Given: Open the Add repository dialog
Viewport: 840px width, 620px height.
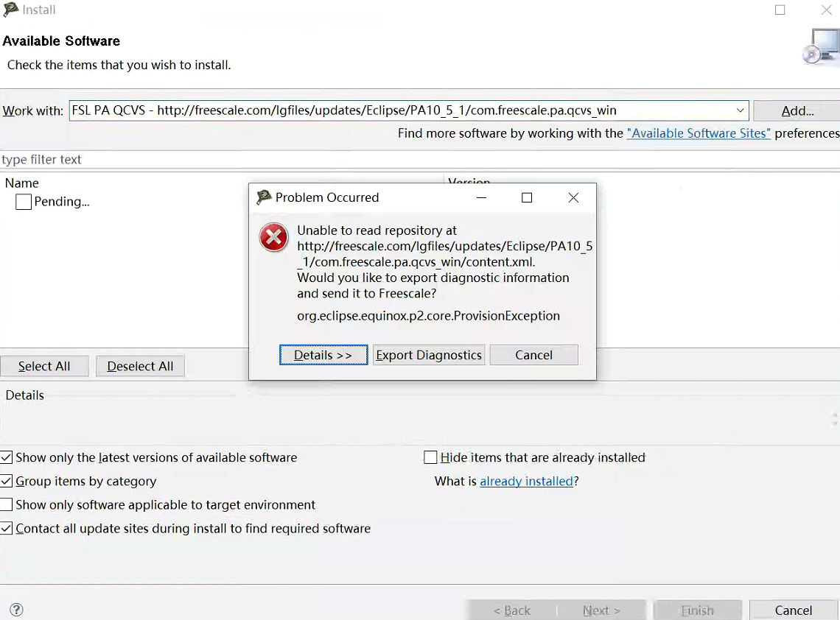Looking at the screenshot, I should point(798,110).
